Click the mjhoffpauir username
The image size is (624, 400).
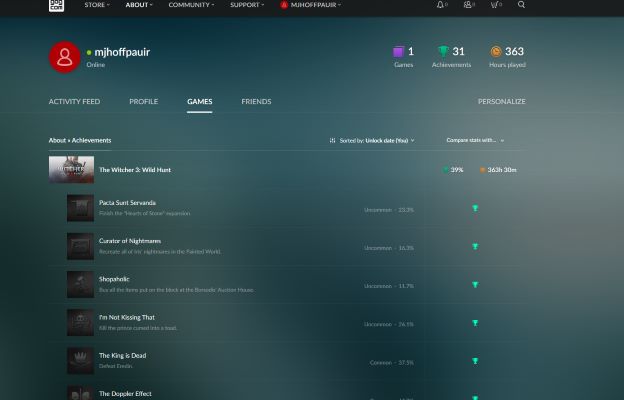(x=122, y=52)
